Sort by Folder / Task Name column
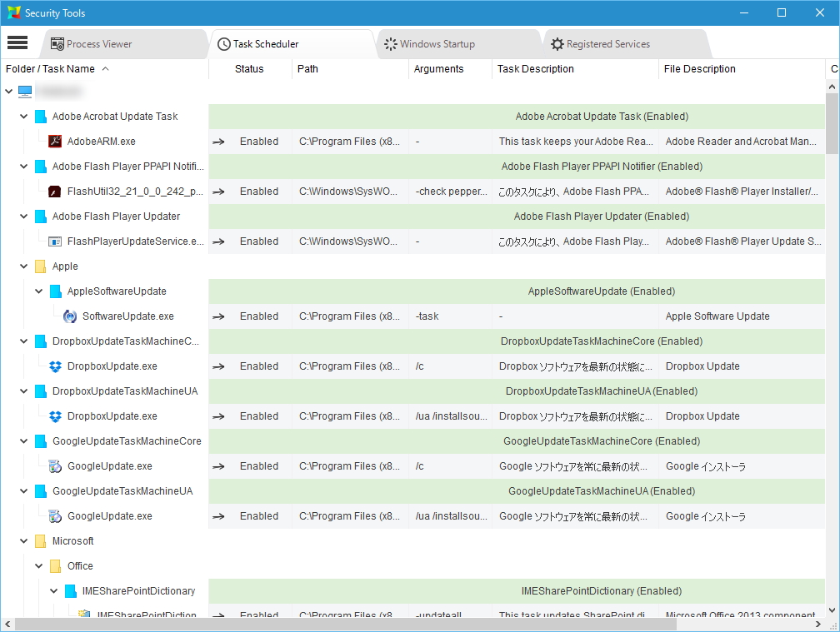 coord(104,69)
